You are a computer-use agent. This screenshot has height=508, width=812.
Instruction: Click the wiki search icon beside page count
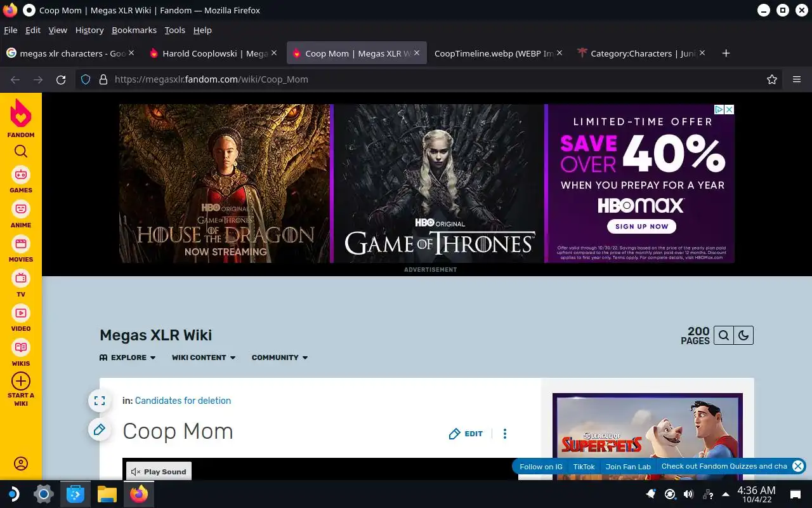coord(724,335)
